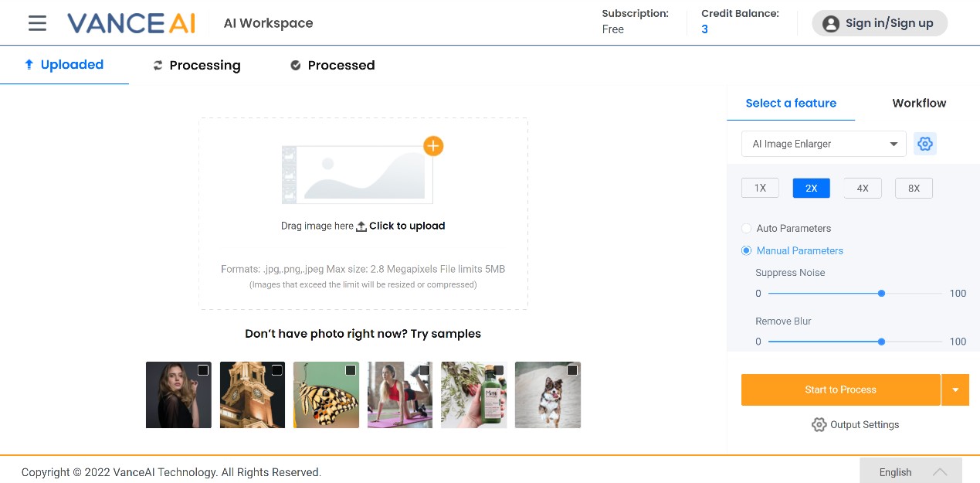Expand the arrow next to Start to Process
The width and height of the screenshot is (980, 483).
pyautogui.click(x=955, y=389)
